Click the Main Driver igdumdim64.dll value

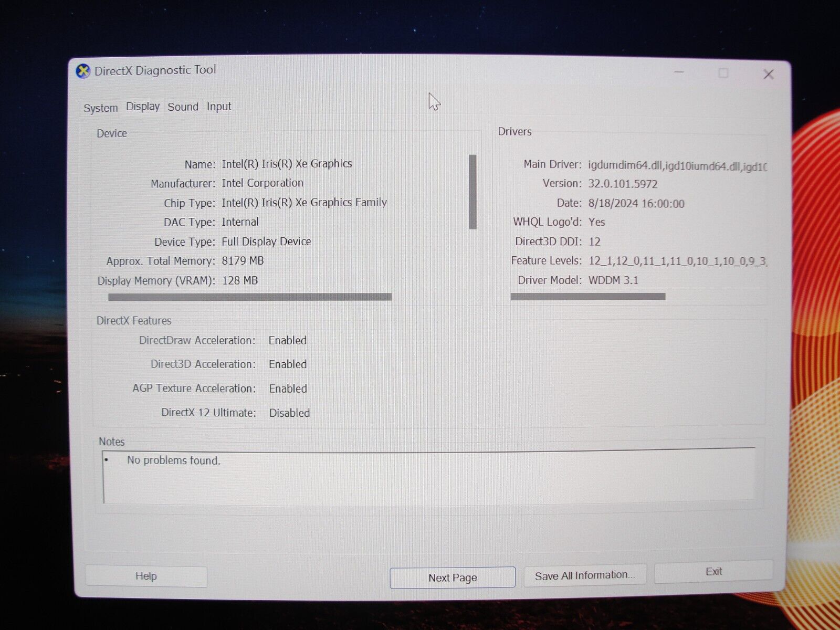677,166
